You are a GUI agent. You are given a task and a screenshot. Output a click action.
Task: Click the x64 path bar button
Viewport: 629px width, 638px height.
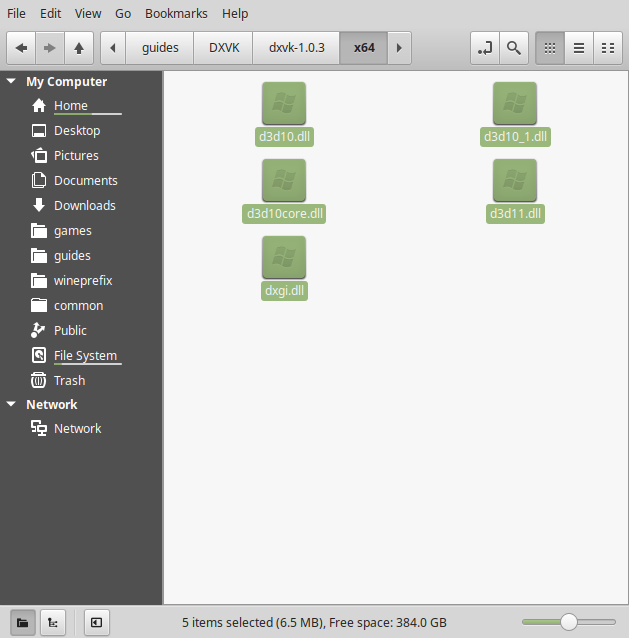364,48
